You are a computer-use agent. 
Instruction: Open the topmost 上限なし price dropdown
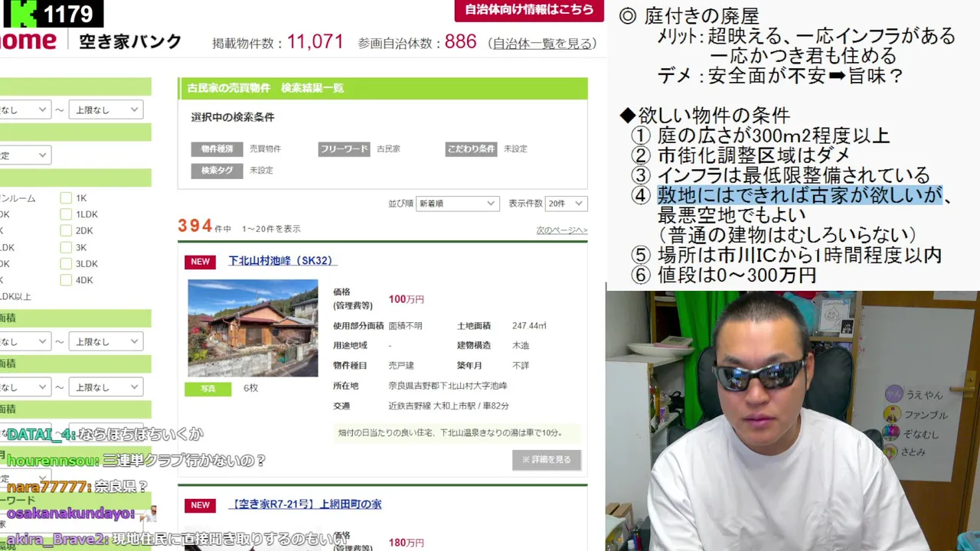tap(106, 110)
